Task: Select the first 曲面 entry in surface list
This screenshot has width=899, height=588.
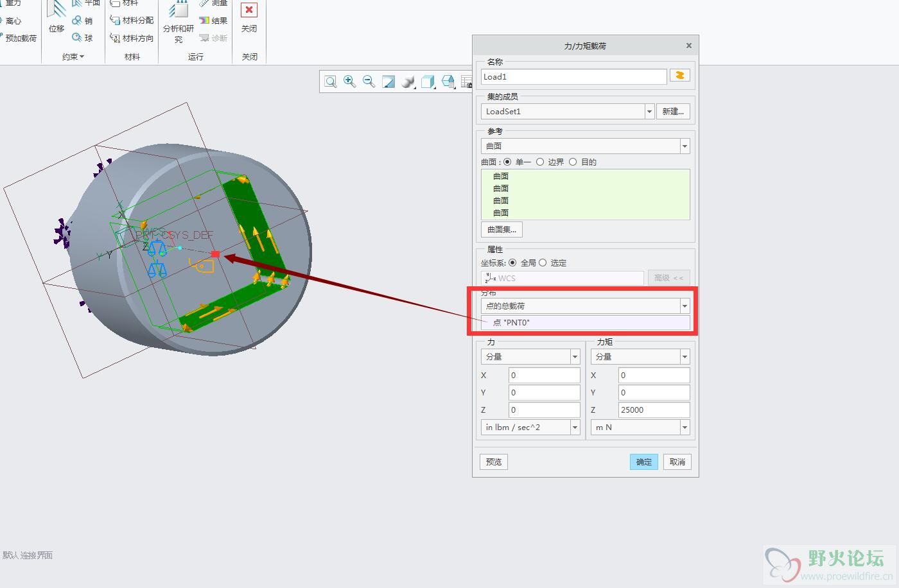Action: (501, 176)
